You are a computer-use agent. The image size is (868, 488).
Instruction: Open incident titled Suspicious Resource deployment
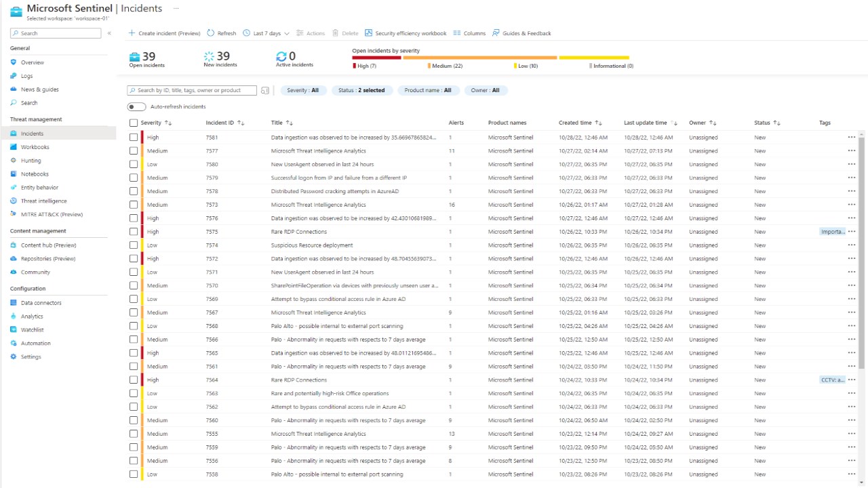tap(312, 245)
